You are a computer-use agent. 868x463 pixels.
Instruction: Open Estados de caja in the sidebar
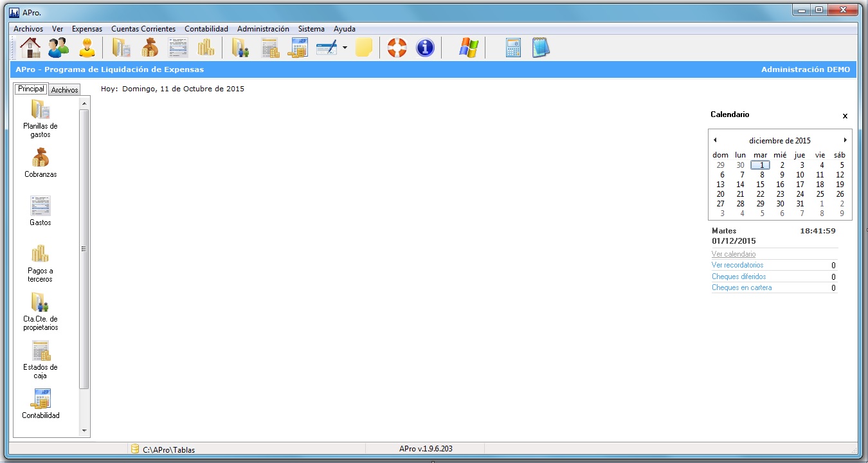pos(41,359)
